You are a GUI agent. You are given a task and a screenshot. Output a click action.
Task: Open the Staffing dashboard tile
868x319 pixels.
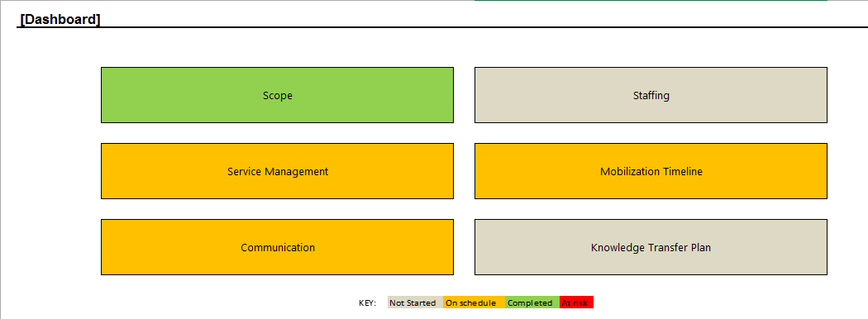[651, 95]
